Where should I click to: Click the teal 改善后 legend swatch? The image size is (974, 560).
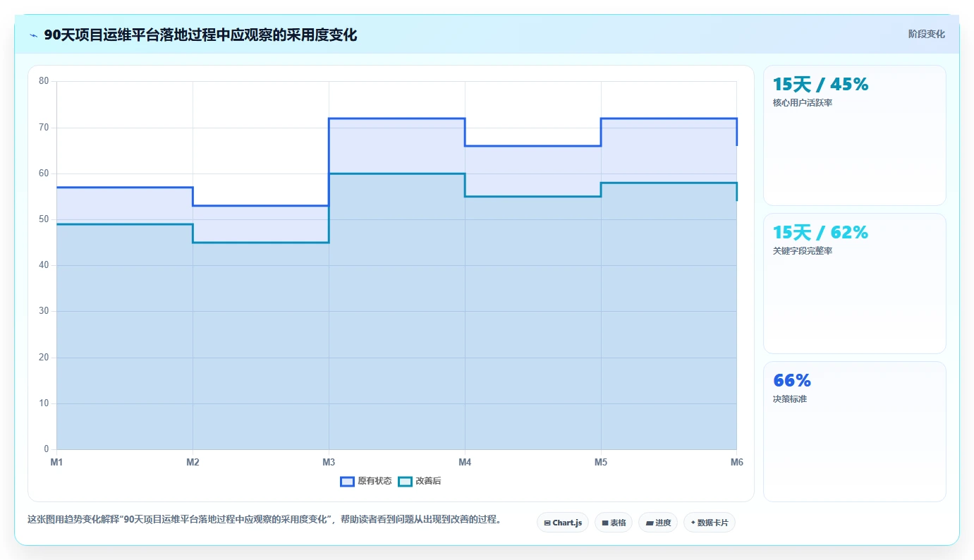click(405, 481)
